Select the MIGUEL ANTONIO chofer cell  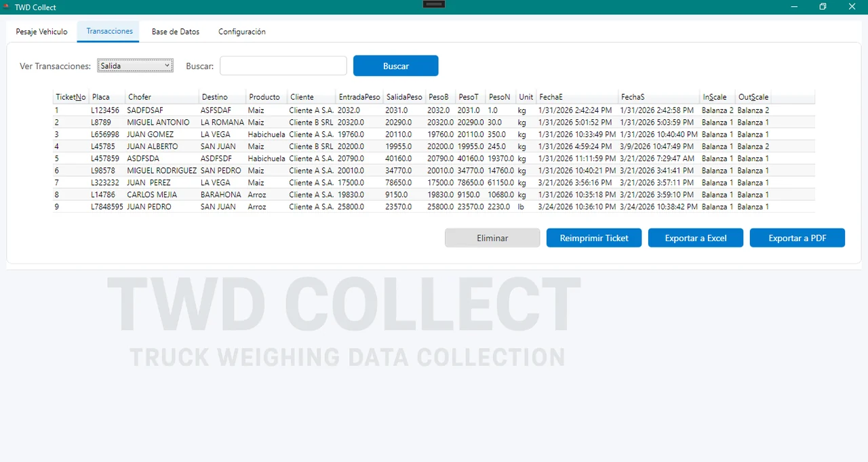(158, 122)
